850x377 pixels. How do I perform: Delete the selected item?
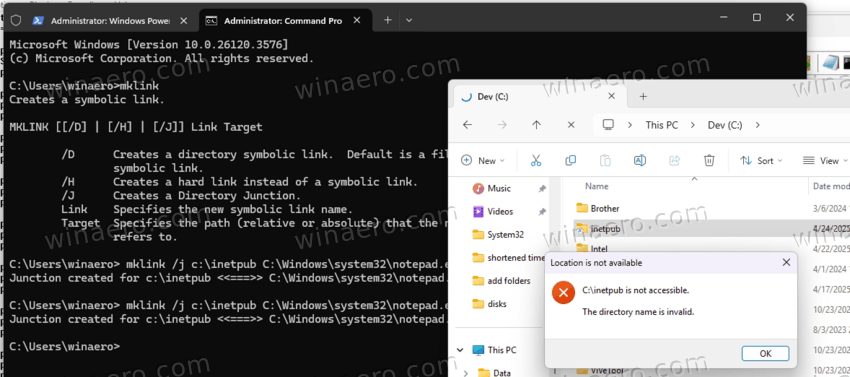click(709, 161)
